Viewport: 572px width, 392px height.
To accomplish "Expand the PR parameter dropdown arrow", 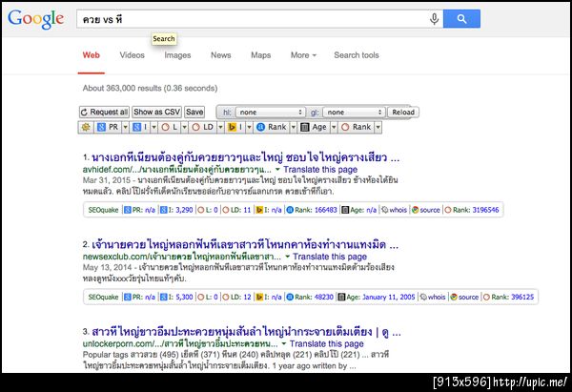I will tap(125, 127).
